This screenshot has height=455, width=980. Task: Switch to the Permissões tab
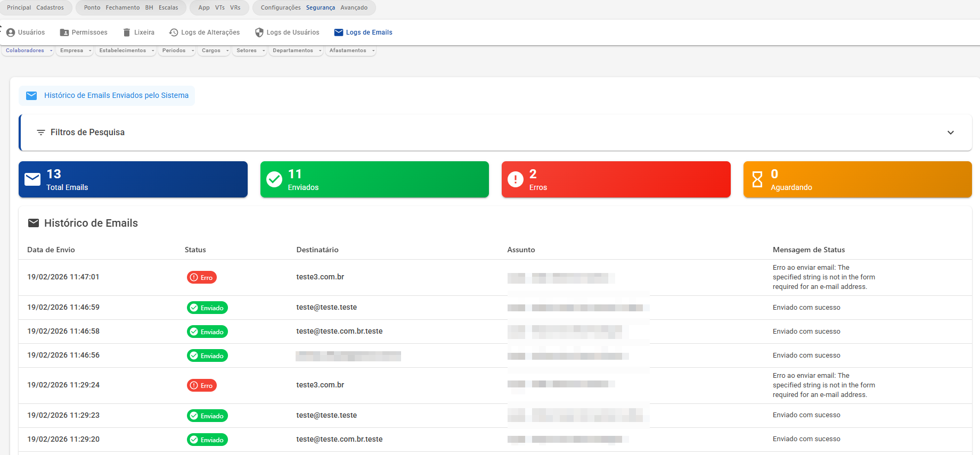[84, 32]
